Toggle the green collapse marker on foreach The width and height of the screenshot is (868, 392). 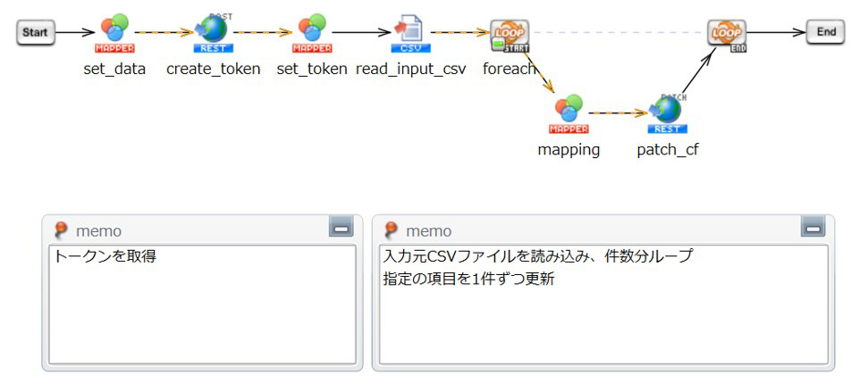pyautogui.click(x=497, y=43)
